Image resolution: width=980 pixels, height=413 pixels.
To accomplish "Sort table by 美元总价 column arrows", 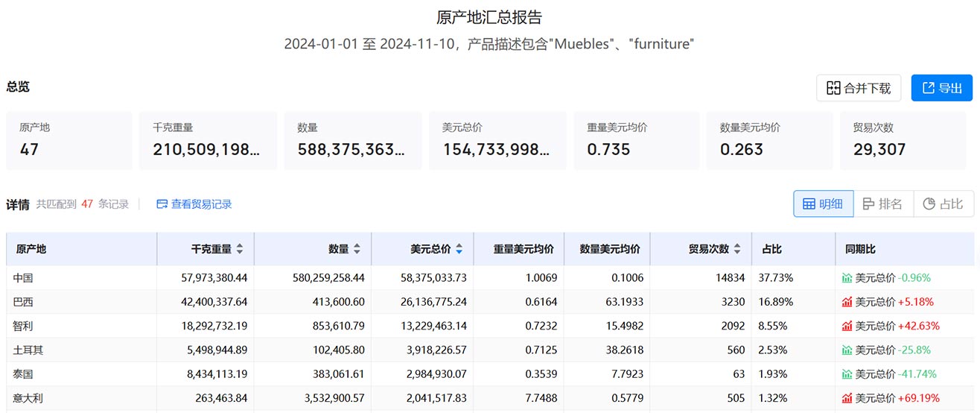I will 459,249.
